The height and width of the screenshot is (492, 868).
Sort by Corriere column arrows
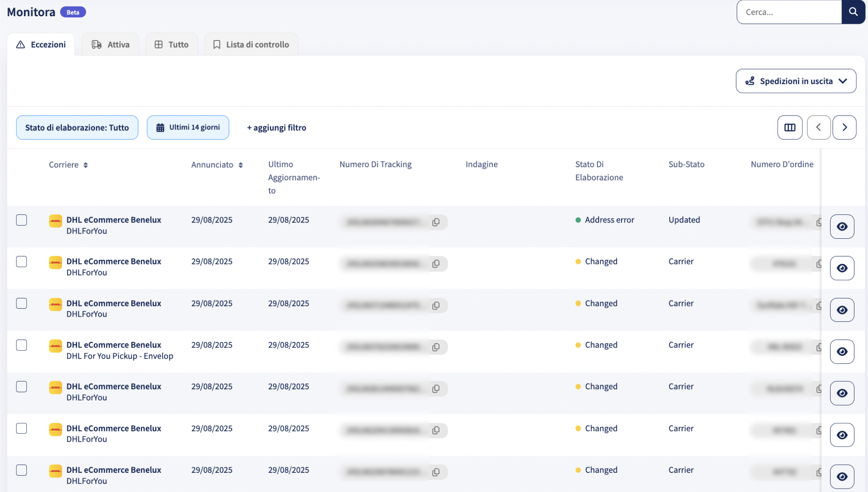point(86,165)
